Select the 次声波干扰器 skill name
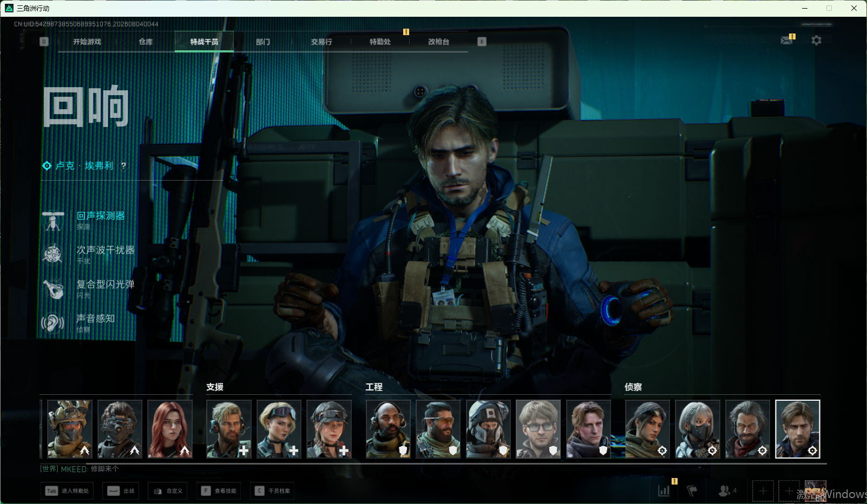This screenshot has width=867, height=504. tap(106, 250)
